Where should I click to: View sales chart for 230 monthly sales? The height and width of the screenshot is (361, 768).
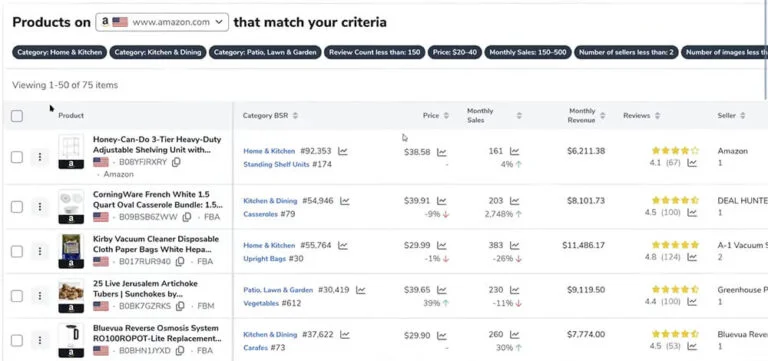tap(514, 290)
